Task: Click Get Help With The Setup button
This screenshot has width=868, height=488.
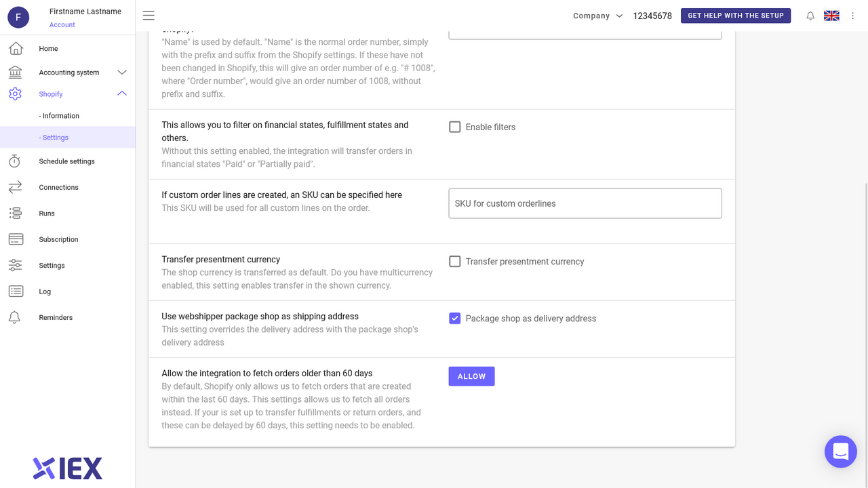Action: (736, 16)
